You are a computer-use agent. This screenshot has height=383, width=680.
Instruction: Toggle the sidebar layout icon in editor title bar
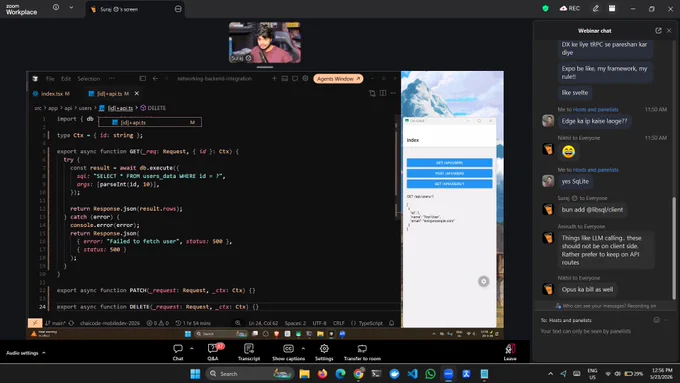click(x=142, y=79)
